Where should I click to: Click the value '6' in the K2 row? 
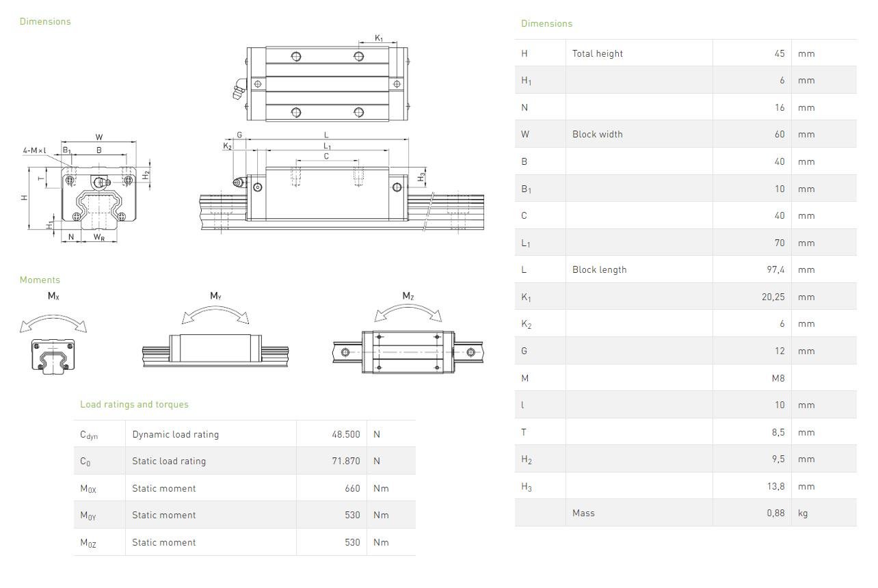point(782,323)
